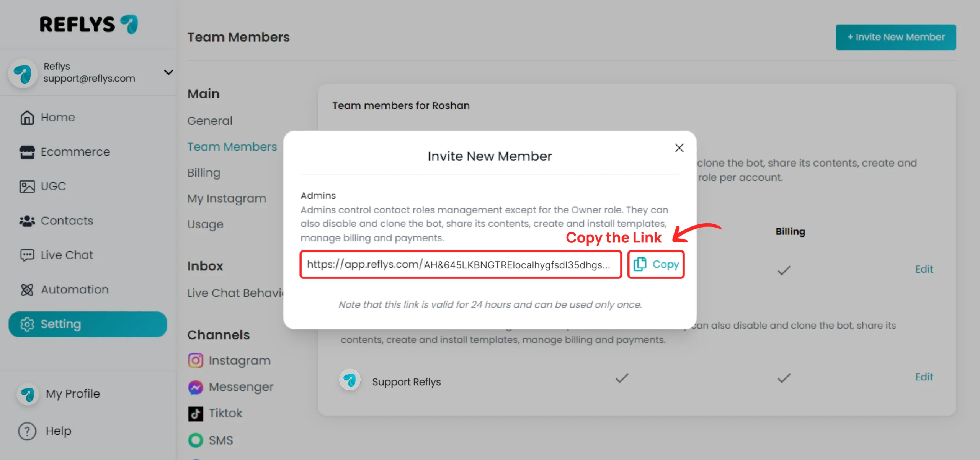Click the Instagram channel icon
The width and height of the screenshot is (980, 460).
tap(196, 360)
